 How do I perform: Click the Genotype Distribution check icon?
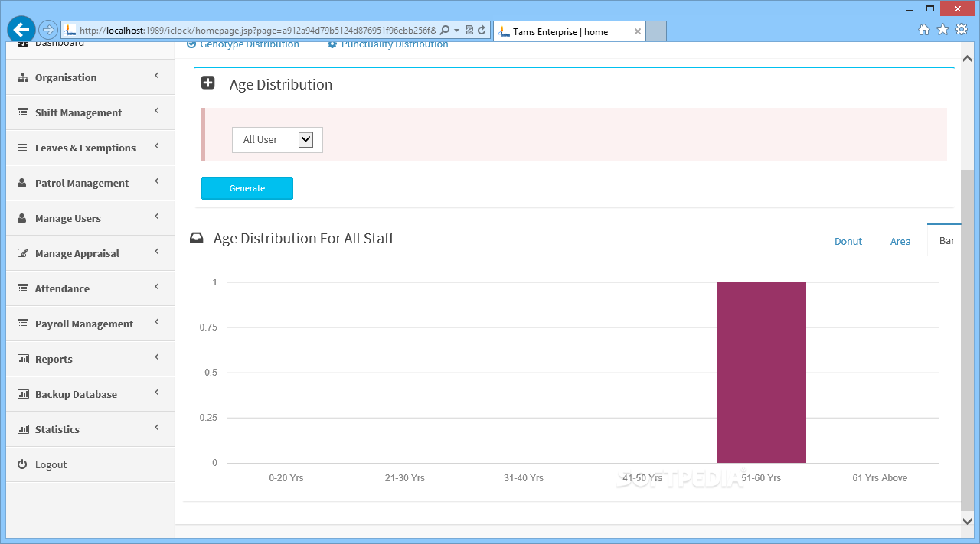(x=192, y=44)
